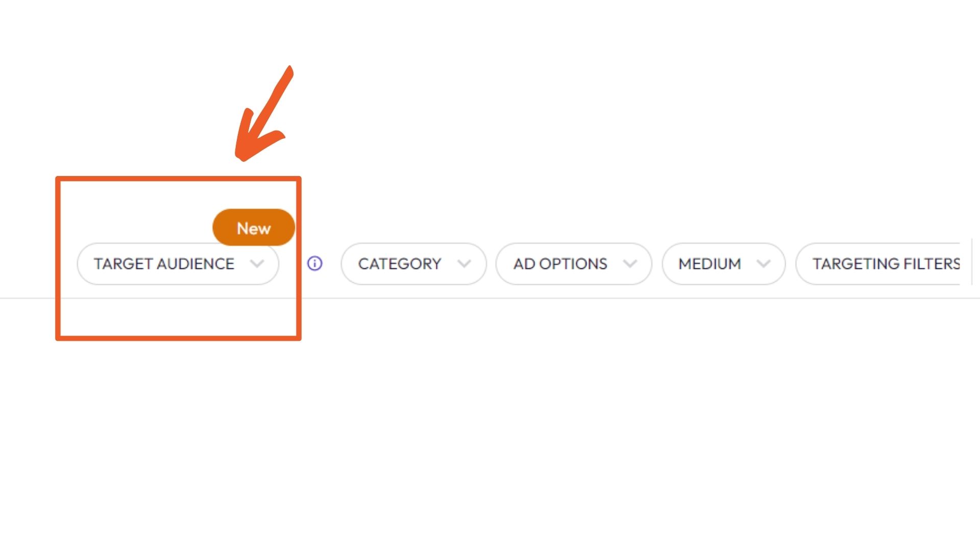Click the Target Audience chevron arrow
The height and width of the screenshot is (551, 980).
(258, 264)
